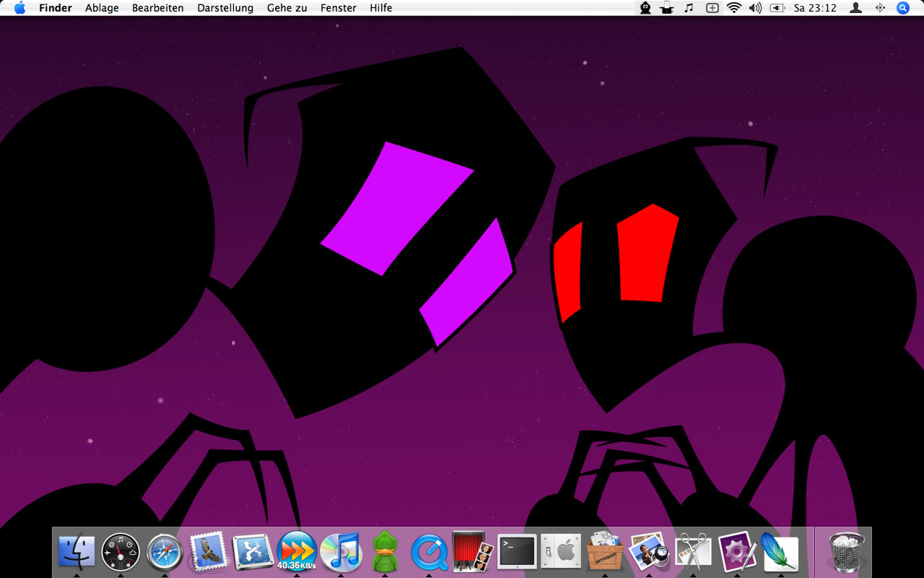The image size is (924, 578).
Task: Launch Dashboard from the dock
Action: tap(121, 553)
